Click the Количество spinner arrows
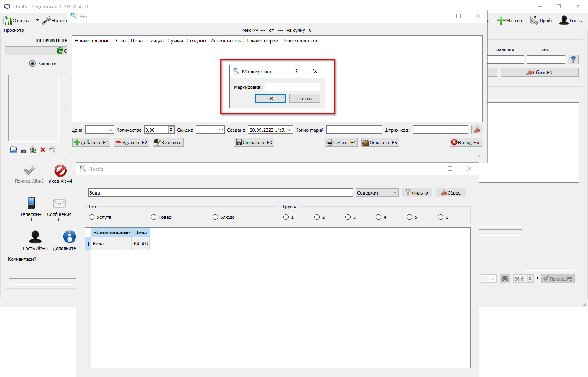The height and width of the screenshot is (377, 588). click(x=171, y=130)
